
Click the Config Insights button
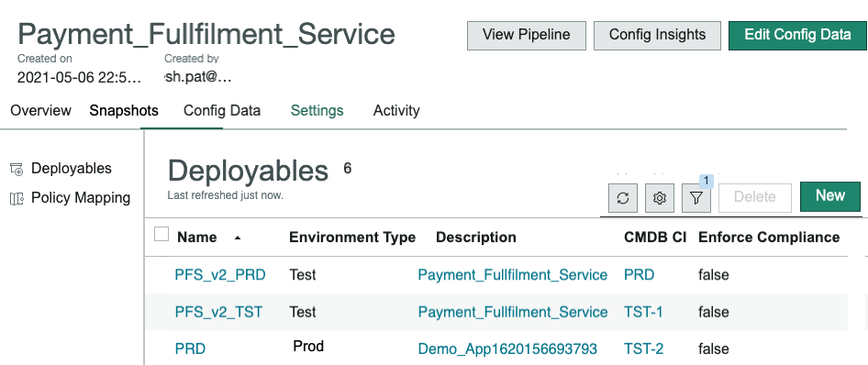click(658, 36)
